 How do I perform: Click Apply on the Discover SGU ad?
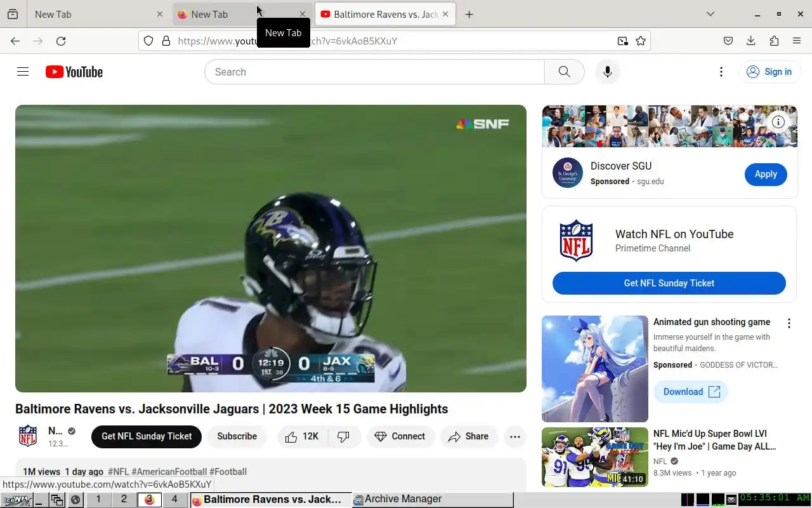pos(766,174)
